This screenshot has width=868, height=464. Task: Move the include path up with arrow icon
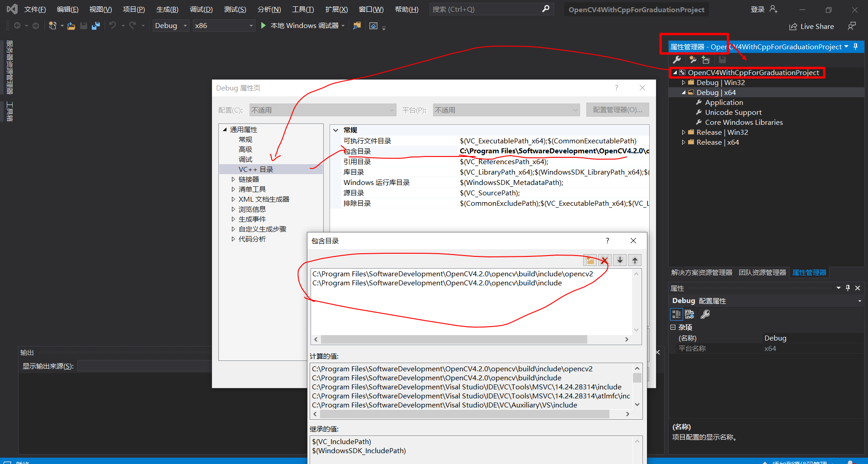pyautogui.click(x=635, y=260)
